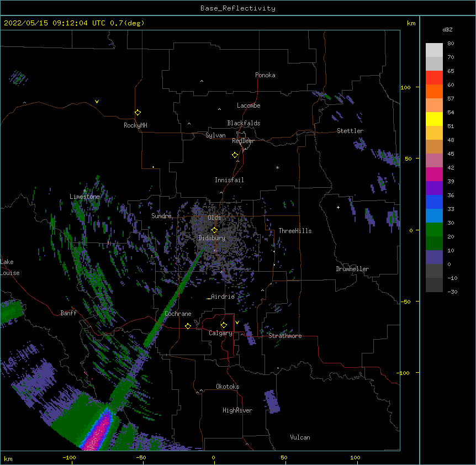This screenshot has width=476, height=465.
Task: Click the ThreeHills town label
Action: click(295, 231)
